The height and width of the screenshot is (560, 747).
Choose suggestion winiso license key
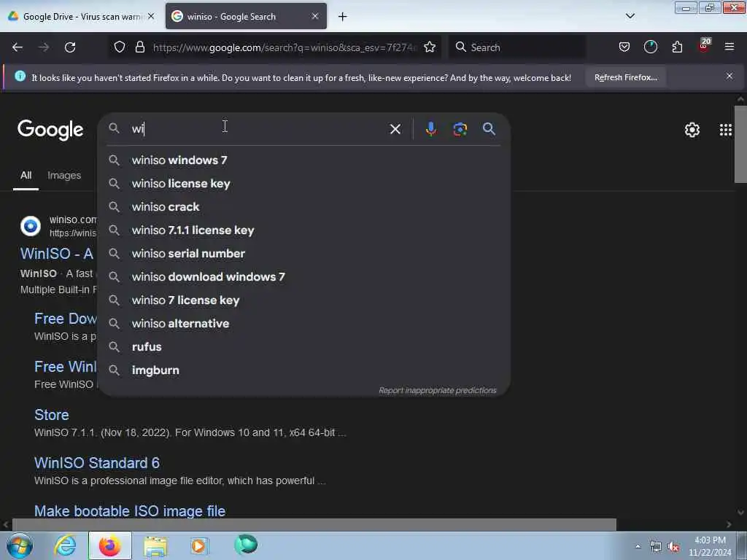click(304, 183)
